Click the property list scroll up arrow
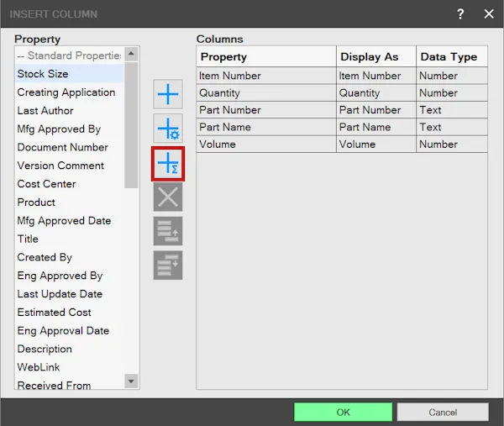 131,54
